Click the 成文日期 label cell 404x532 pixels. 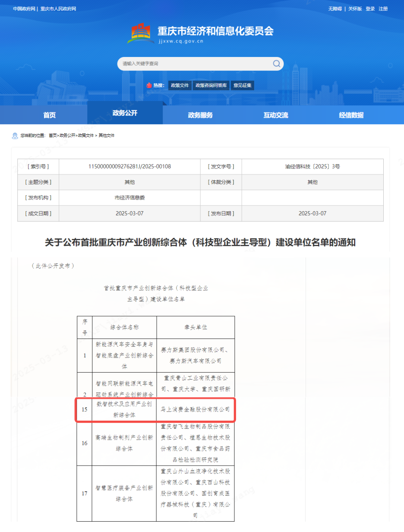38,213
